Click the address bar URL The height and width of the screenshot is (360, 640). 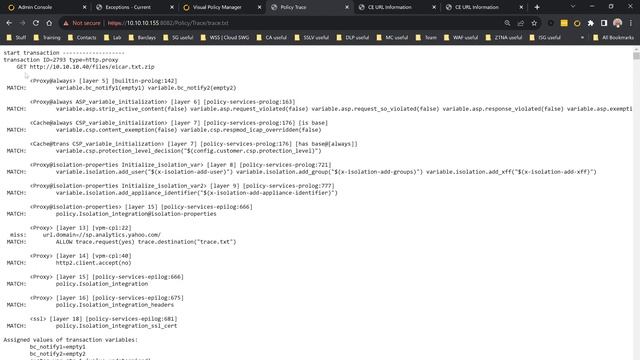(x=168, y=23)
